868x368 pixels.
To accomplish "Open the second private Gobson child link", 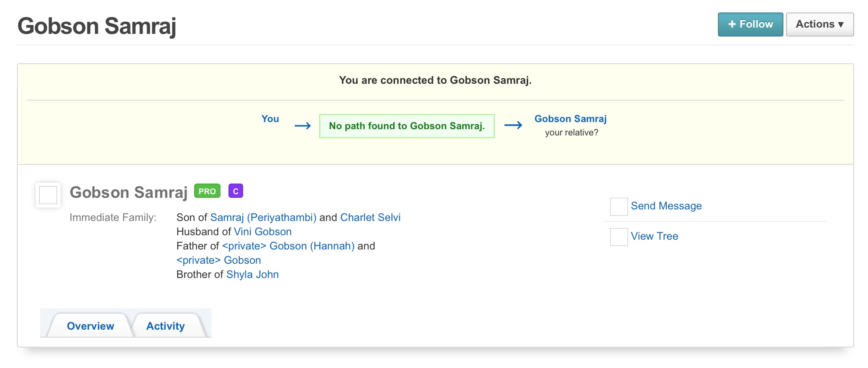I will 219,260.
